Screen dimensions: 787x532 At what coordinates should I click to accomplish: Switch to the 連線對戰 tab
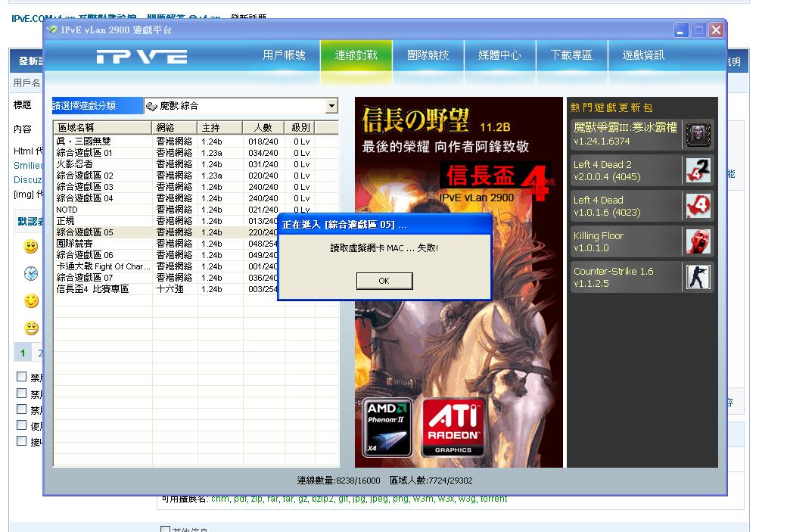356,55
